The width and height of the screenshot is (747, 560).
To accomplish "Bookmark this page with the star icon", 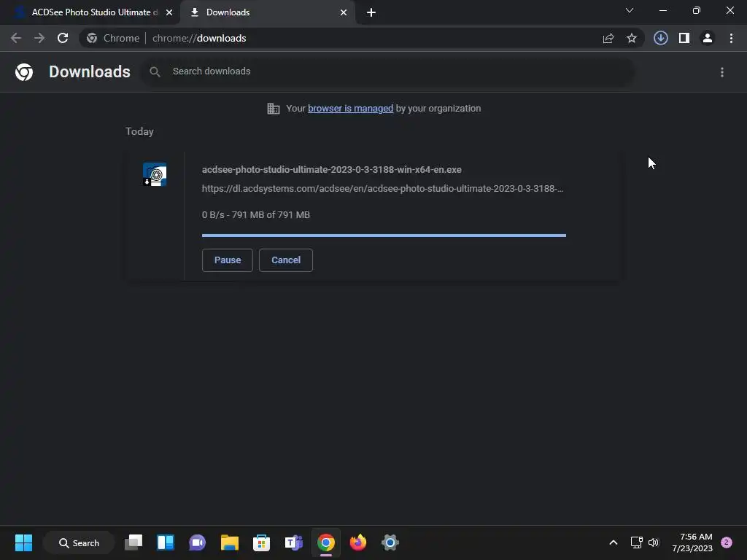I will tap(632, 38).
